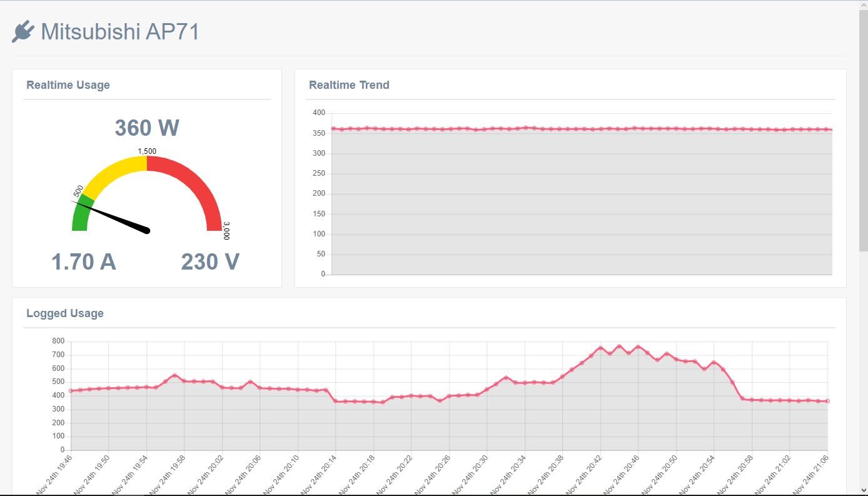Click the 500 gauge tick label
868x496 pixels.
coord(79,191)
